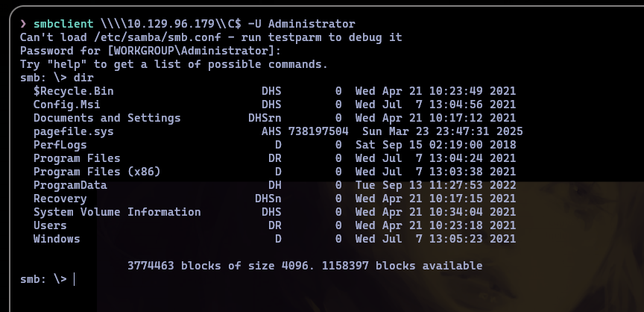Select the /etc/samba/smb.conf path text
644x312 pixels.
[x=157, y=37]
